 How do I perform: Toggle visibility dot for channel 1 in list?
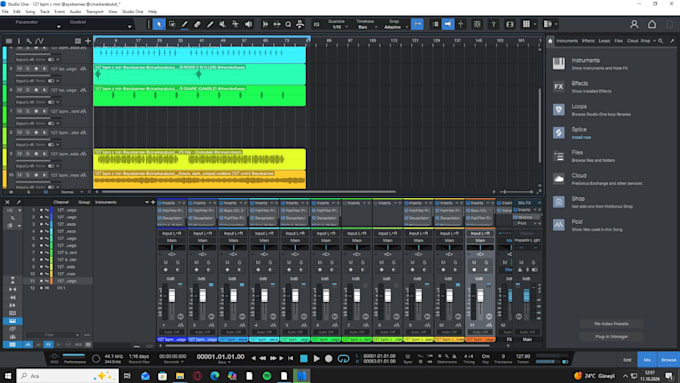click(x=42, y=210)
